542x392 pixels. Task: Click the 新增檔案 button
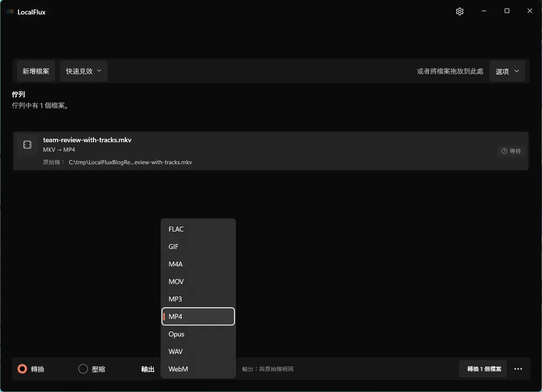pyautogui.click(x=36, y=71)
